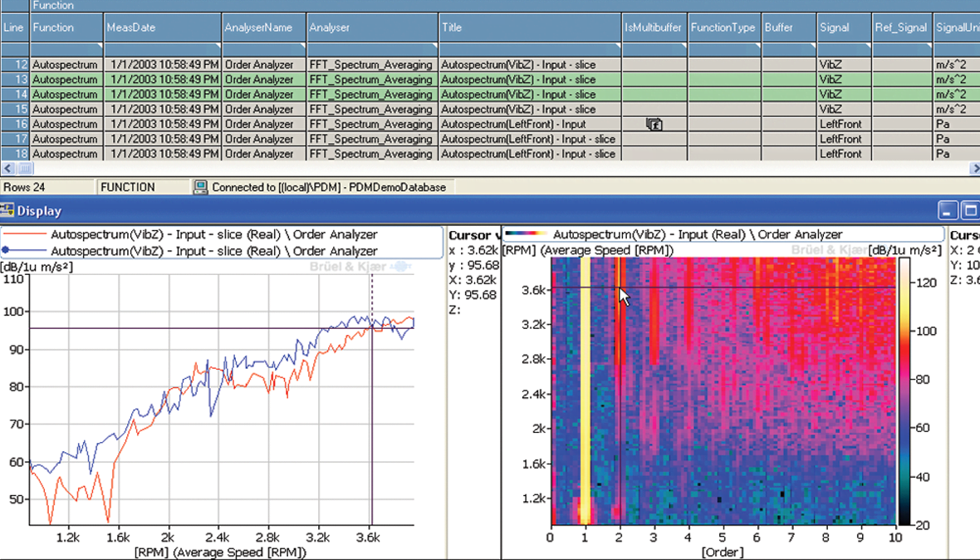
Task: Click the cursor crosshair marker on the contour plot
Action: pos(621,288)
